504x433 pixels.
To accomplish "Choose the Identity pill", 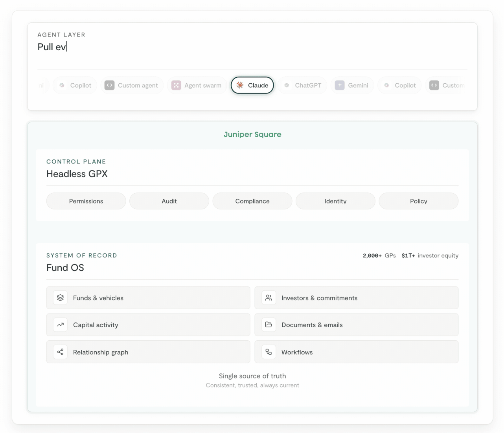I will (x=335, y=201).
